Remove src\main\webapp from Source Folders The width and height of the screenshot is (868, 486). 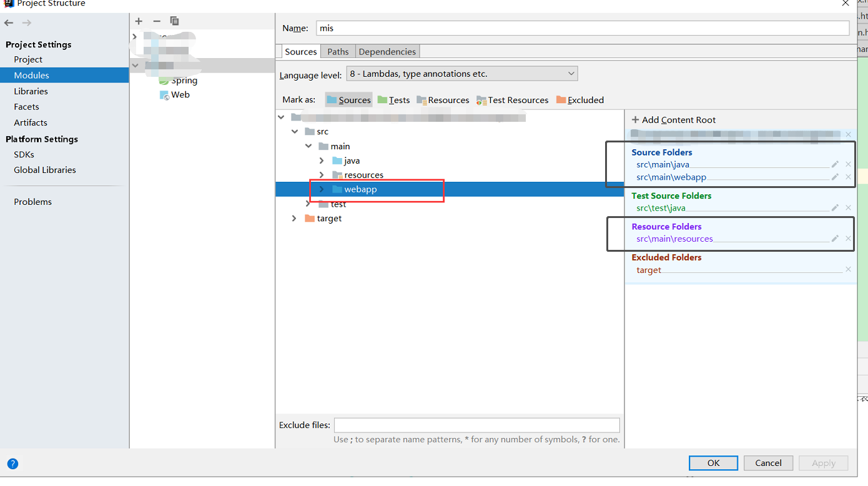[x=848, y=177]
